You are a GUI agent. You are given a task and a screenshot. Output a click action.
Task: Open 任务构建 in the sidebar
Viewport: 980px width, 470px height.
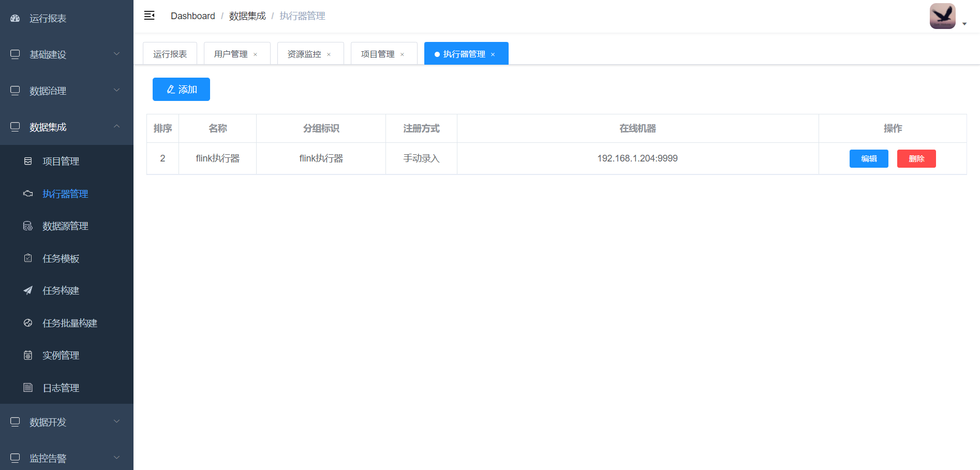67,290
